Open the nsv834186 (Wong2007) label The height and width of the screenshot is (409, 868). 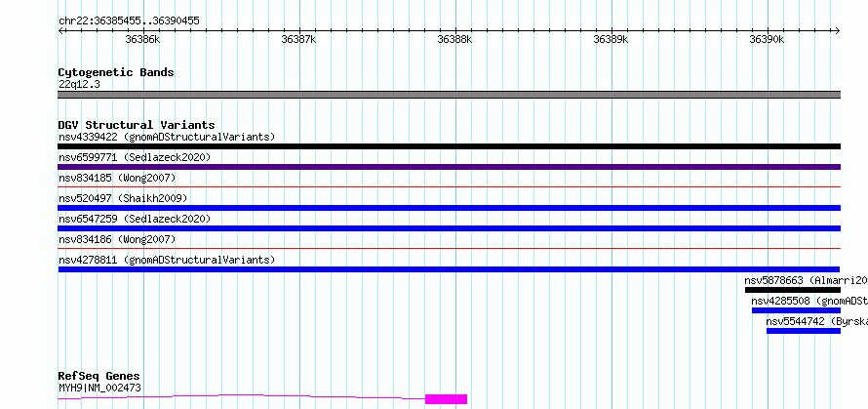[117, 239]
